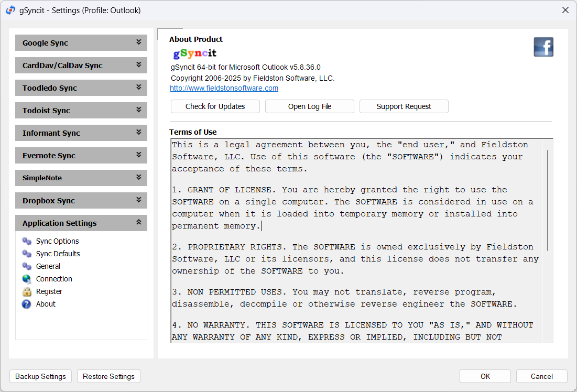Click the 'NO WARRANTY' paragraph text
Viewport: 577px width, 392px height.
pyautogui.click(x=353, y=331)
